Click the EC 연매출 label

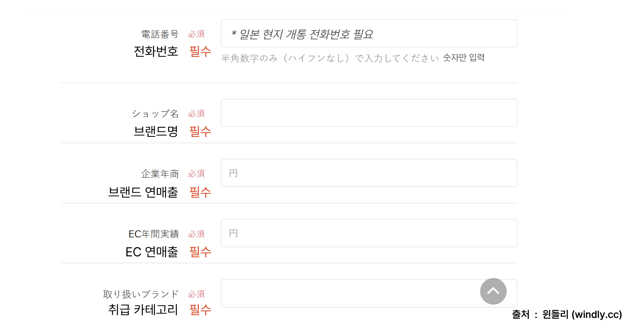point(152,252)
